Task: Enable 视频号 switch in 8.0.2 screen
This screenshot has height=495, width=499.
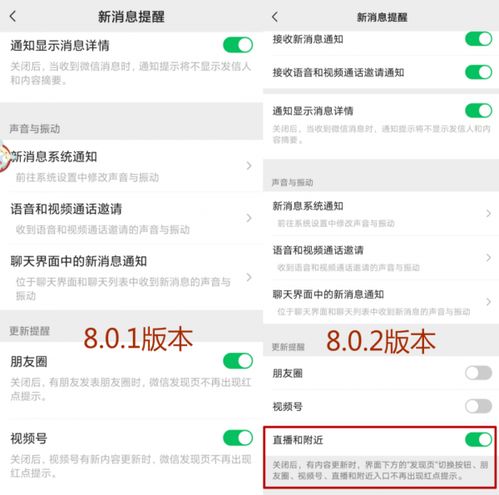Action: (x=479, y=406)
